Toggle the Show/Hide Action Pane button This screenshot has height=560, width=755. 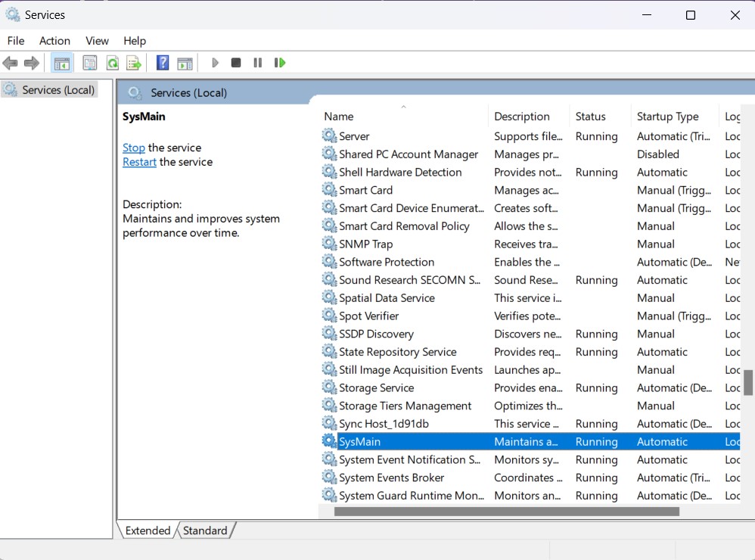(x=185, y=63)
